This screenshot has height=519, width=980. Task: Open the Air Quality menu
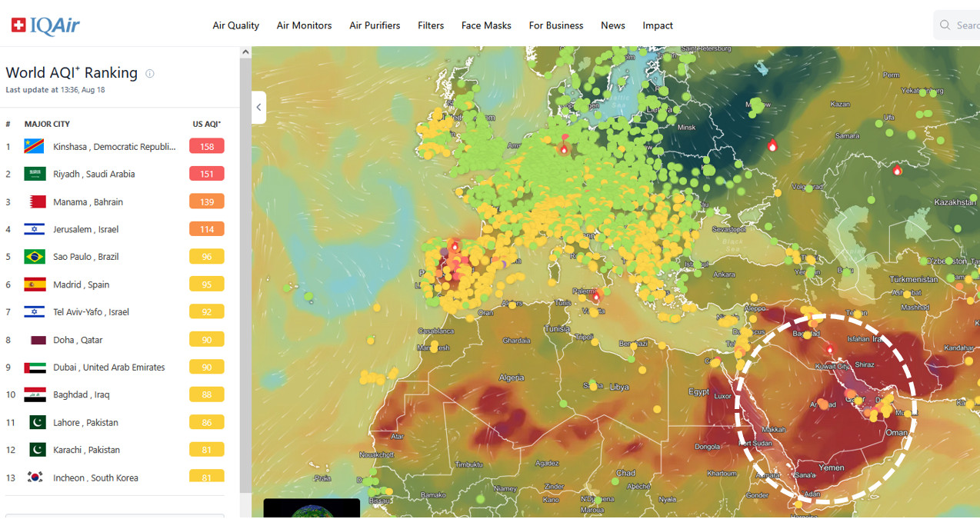pos(235,25)
